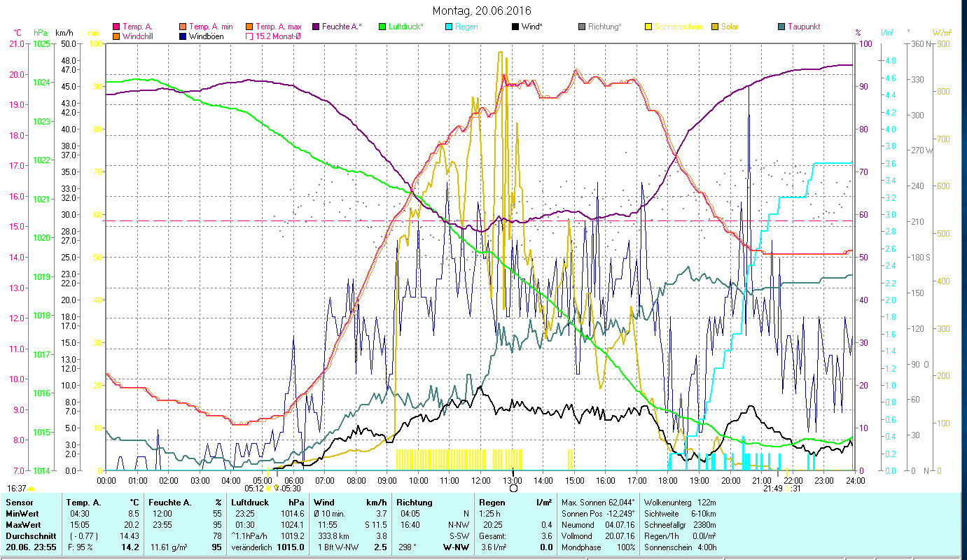This screenshot has height=560, width=967.
Task: Click the yellow Sonnenschein legend swatch
Action: tap(649, 27)
